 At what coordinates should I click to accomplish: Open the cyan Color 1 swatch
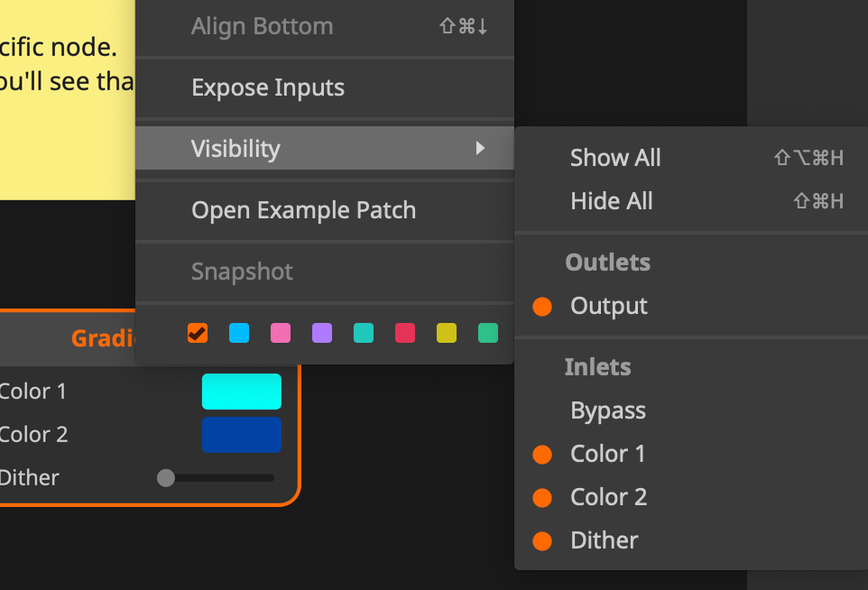[241, 392]
